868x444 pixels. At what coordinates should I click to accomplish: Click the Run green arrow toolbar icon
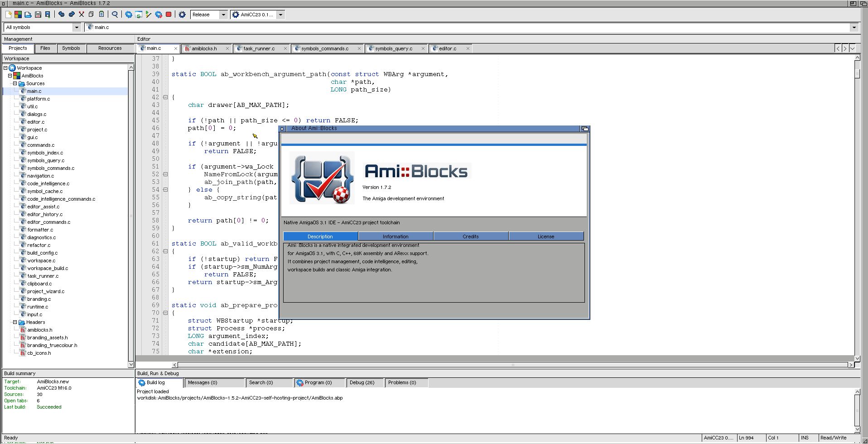tap(149, 14)
